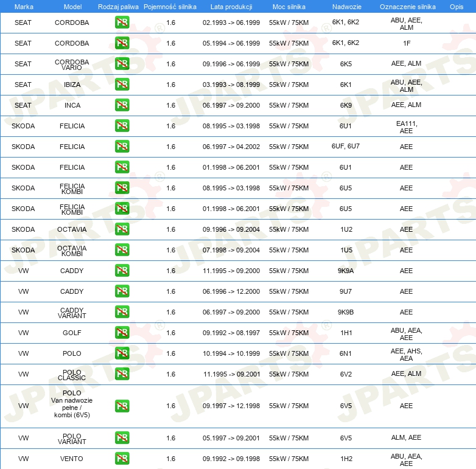Image resolution: width=476 pixels, height=469 pixels.
Task: Click the fuel icon for VW VENTO
Action: click(122, 459)
